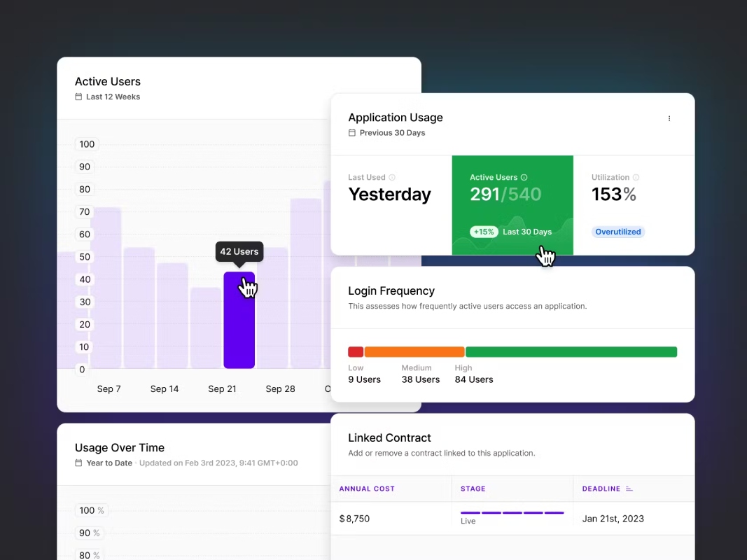Click the Overutilized status badge
Screen dimensions: 747x560
(618, 232)
